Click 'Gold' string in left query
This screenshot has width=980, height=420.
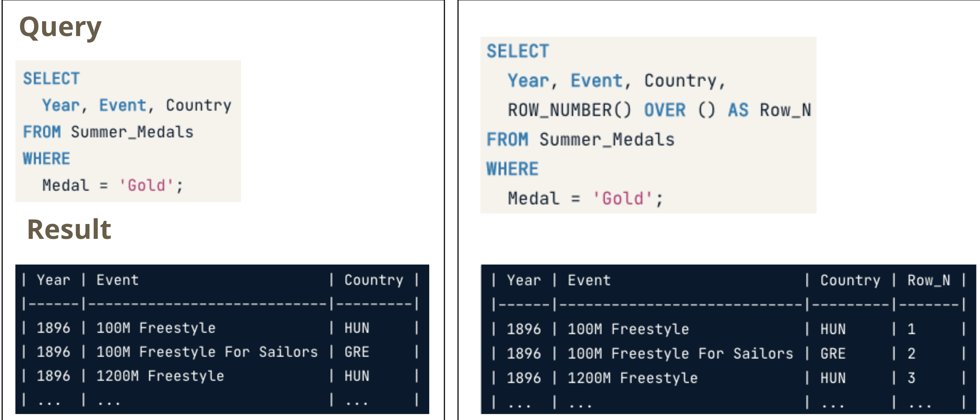[147, 186]
